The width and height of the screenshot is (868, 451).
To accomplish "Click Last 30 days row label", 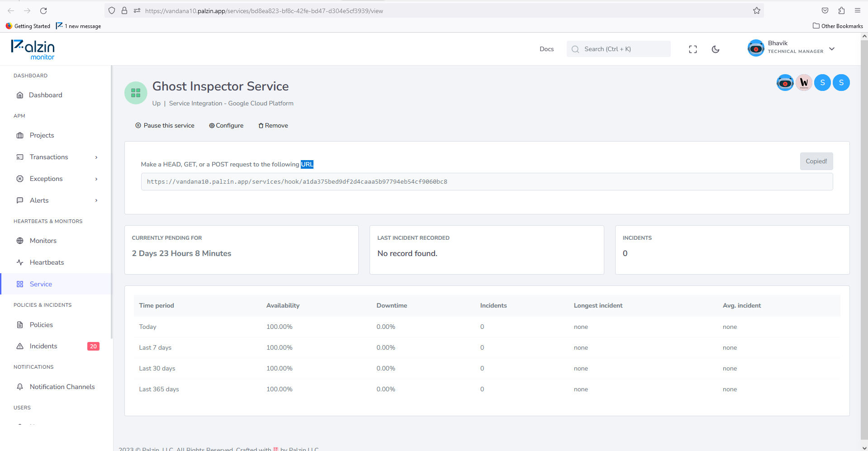I will coord(157,369).
